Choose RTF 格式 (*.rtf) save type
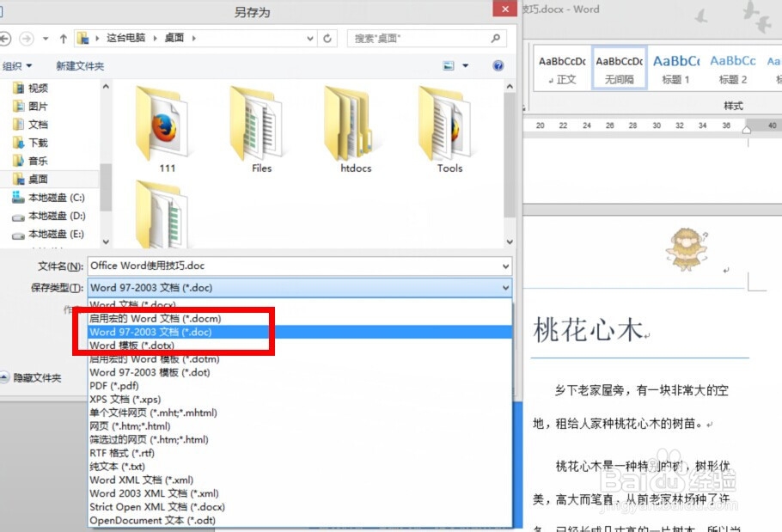Viewport: 782px width, 532px height. click(x=300, y=453)
